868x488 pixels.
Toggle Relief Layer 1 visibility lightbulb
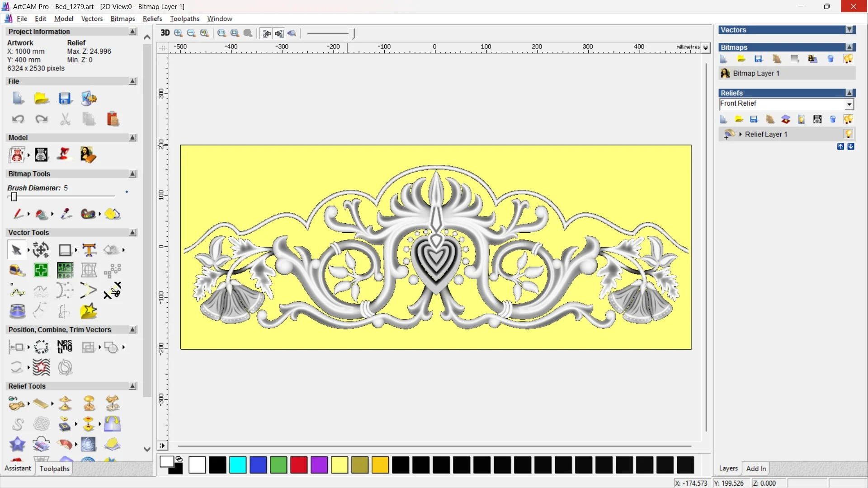[848, 134]
